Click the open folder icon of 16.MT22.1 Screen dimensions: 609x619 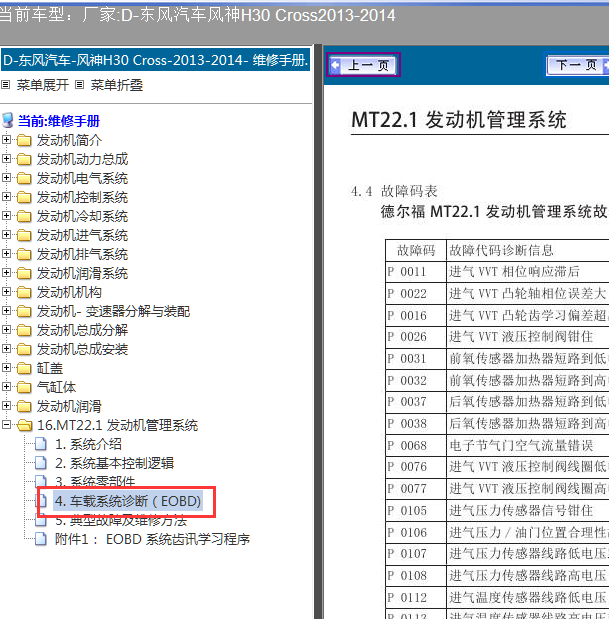coord(25,425)
